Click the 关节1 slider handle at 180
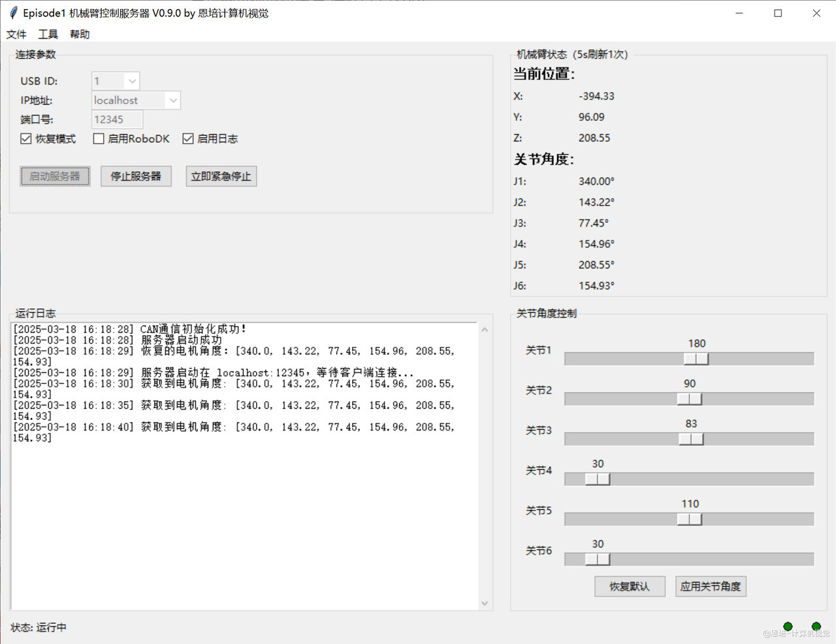 [x=696, y=359]
